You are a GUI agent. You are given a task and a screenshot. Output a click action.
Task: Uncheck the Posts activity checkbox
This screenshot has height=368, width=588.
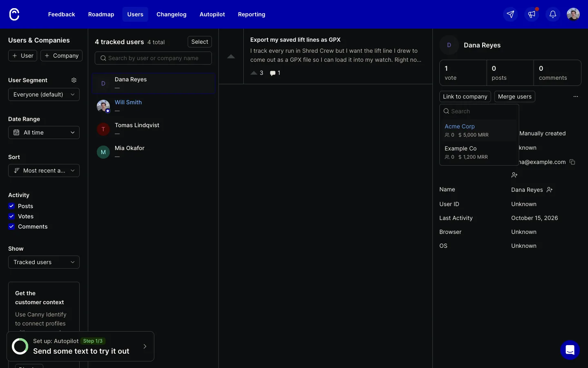11,206
